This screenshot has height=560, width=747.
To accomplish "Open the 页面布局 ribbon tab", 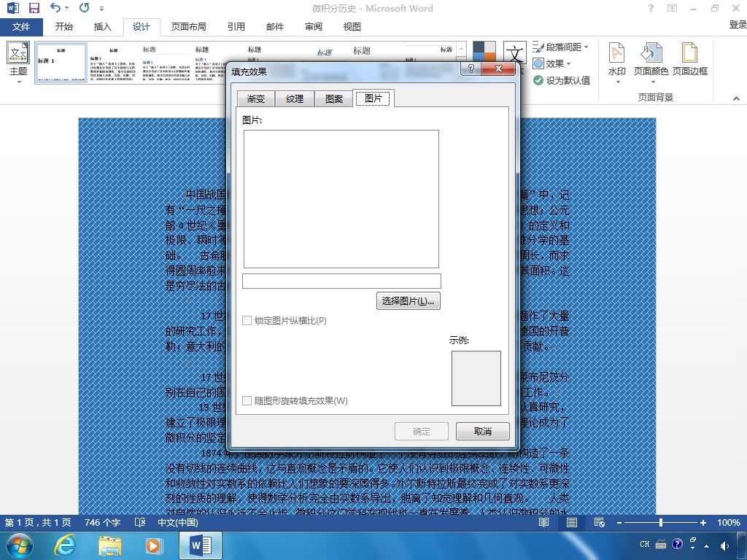I will pos(189,27).
